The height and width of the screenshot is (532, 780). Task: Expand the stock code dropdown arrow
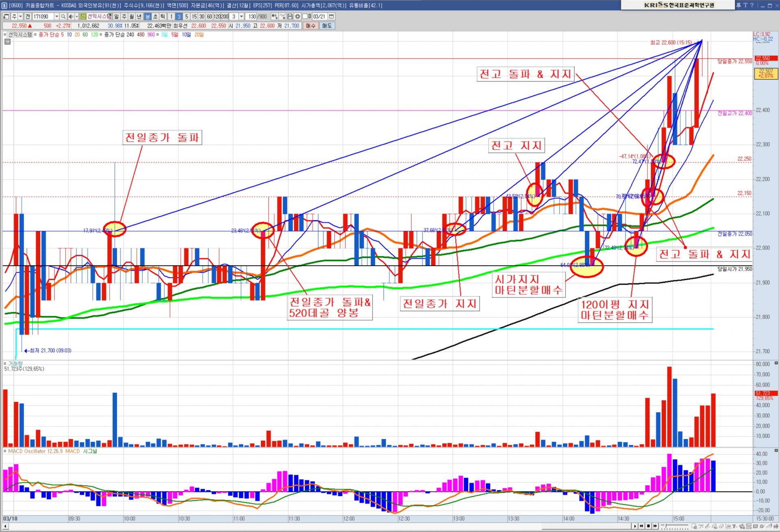click(x=56, y=17)
